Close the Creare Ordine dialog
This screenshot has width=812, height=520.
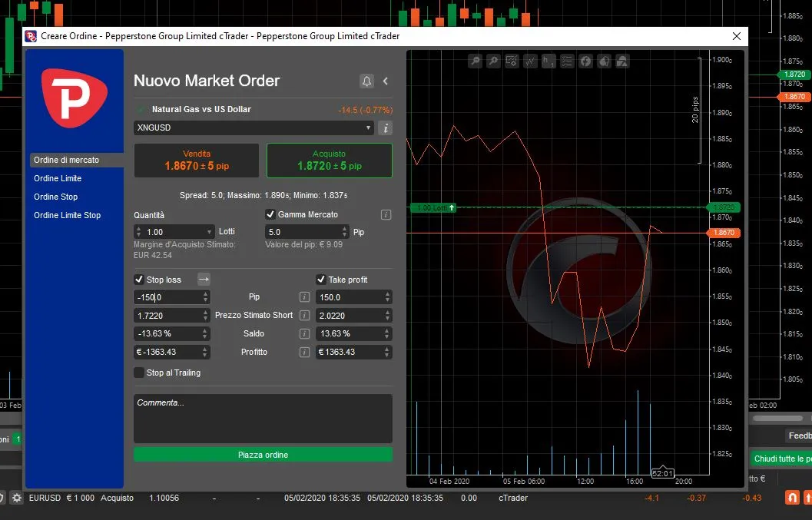737,36
